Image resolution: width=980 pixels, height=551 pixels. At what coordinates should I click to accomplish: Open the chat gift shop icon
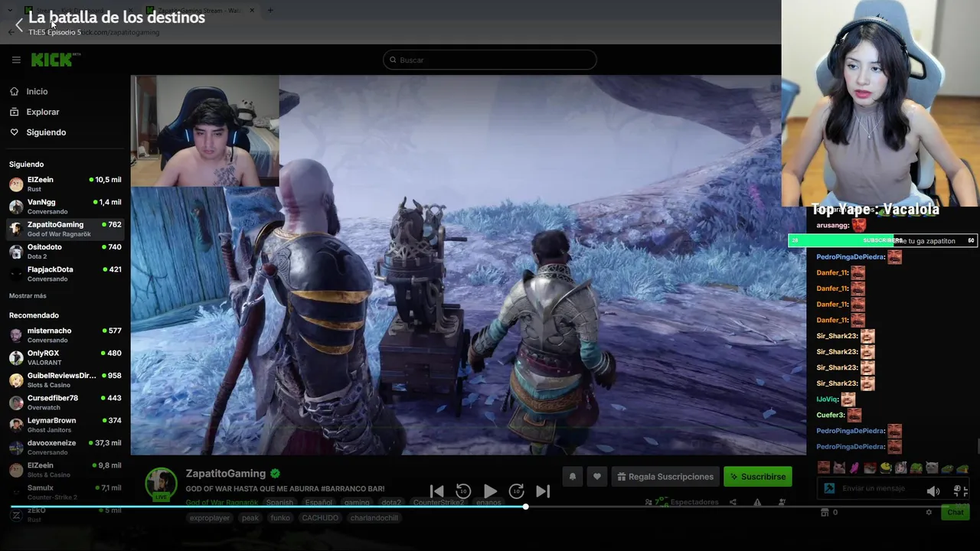point(825,512)
